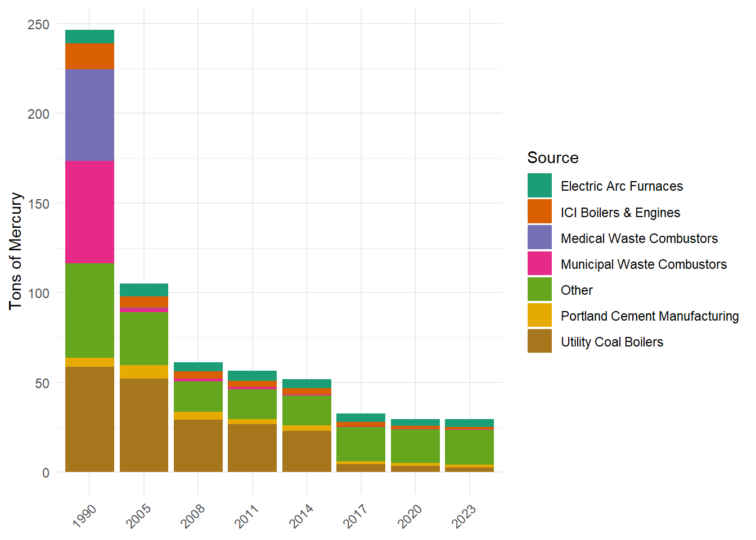Click the 2011 x-axis label
This screenshot has width=756, height=540.
coord(246,516)
